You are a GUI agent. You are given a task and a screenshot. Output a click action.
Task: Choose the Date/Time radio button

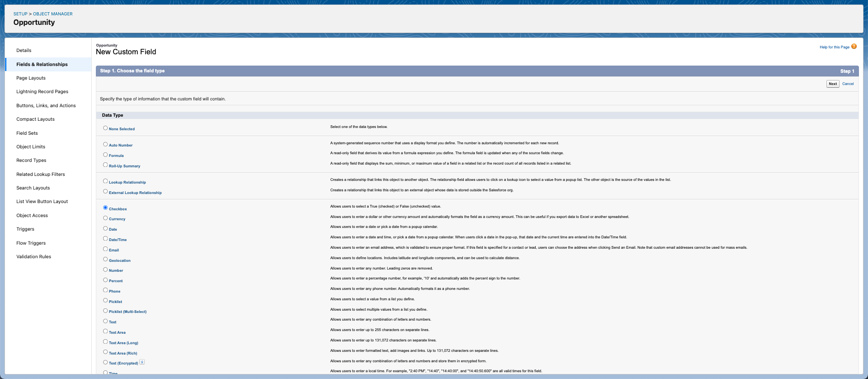coord(105,239)
